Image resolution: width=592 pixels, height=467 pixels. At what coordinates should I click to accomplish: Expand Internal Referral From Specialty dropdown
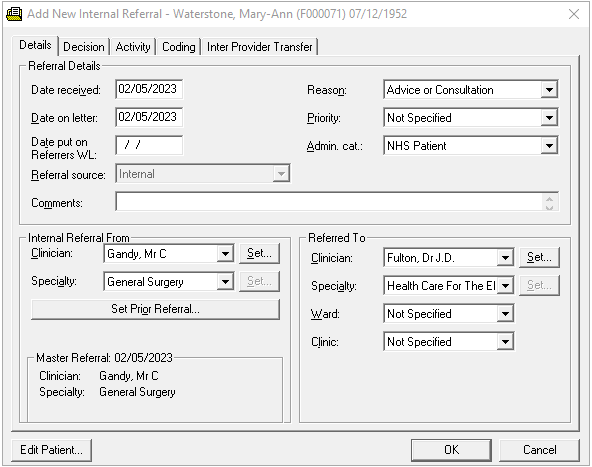225,282
